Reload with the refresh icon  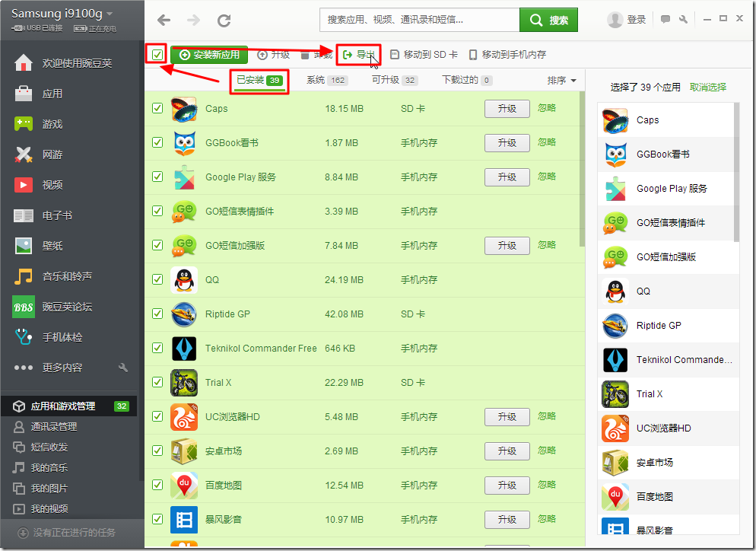click(224, 21)
